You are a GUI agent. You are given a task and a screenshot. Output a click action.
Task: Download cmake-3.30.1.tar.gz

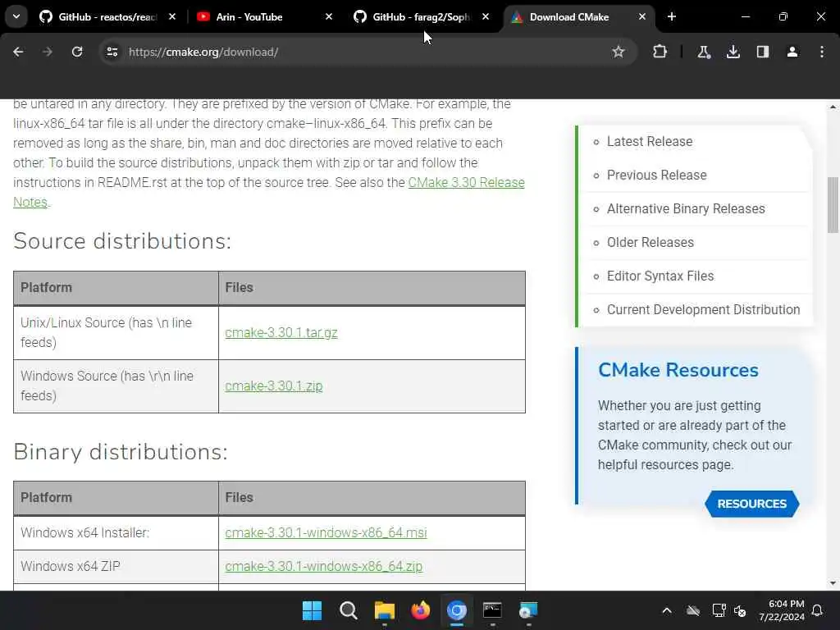281,333
